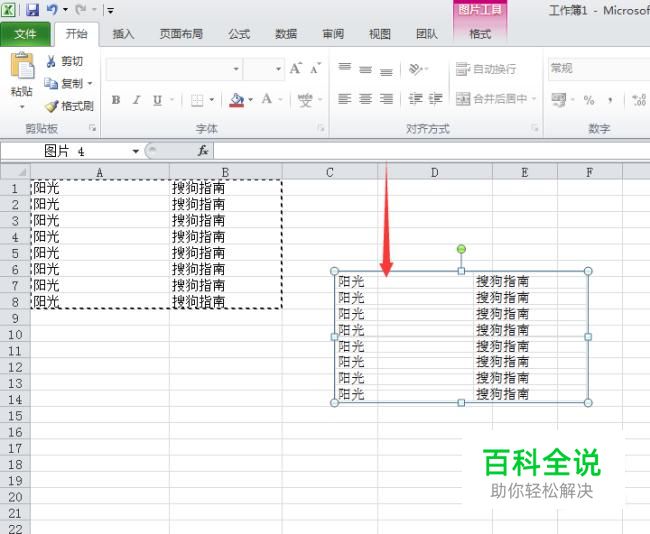Apply percent style
This screenshot has width=650, height=534.
(x=589, y=100)
